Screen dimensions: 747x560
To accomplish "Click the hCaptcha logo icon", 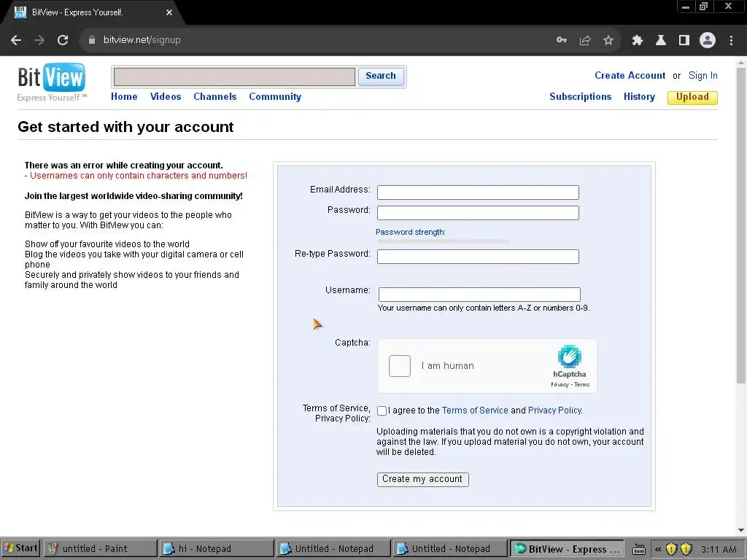I will tap(569, 357).
